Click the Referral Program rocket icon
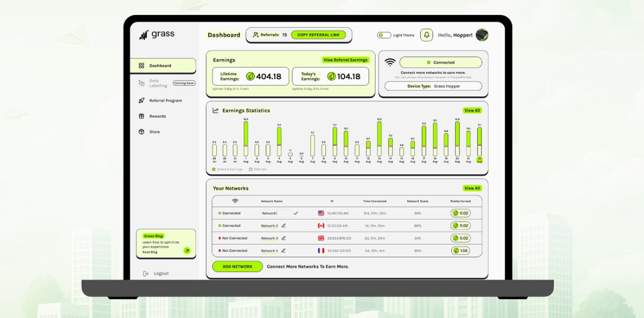The height and width of the screenshot is (318, 644). pyautogui.click(x=142, y=100)
